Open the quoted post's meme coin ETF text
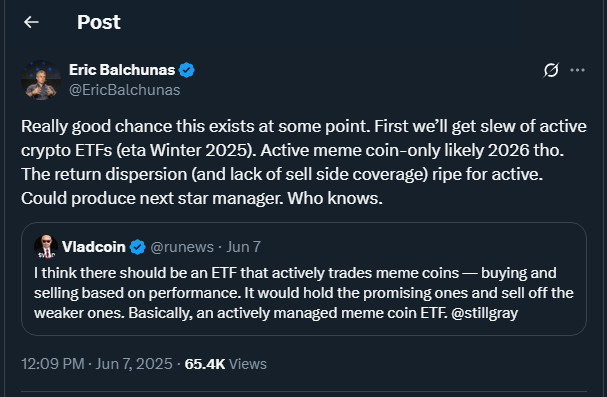607x397 pixels. (x=304, y=293)
